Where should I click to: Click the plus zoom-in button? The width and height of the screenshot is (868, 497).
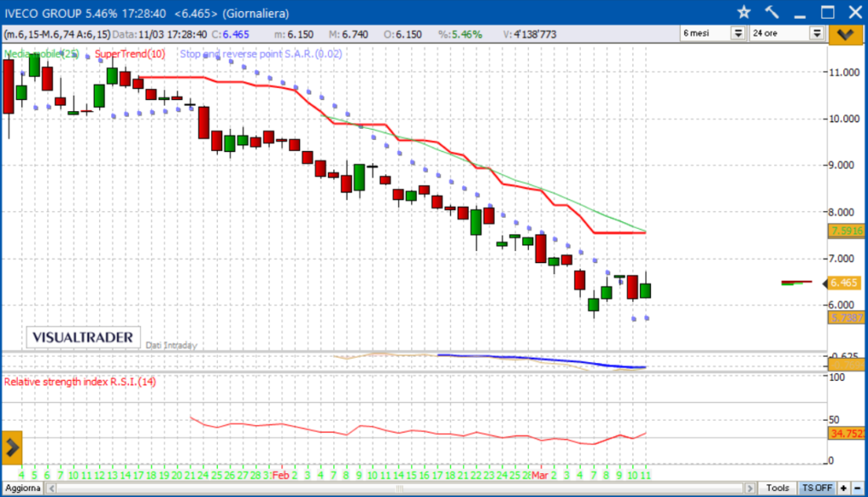tap(843, 489)
